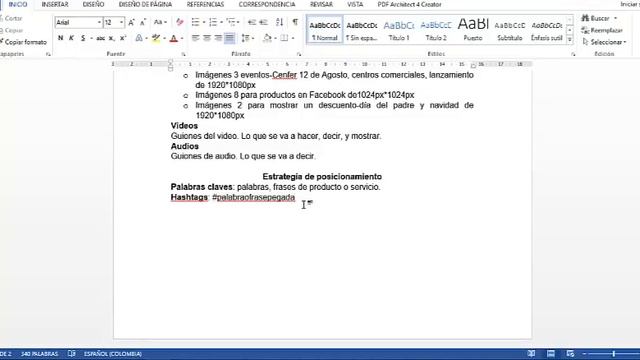
Task: Click the Buscar binoculars icon
Action: click(x=585, y=18)
